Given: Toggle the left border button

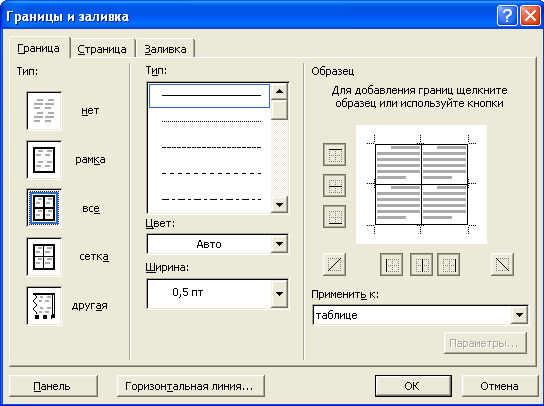Looking at the screenshot, I should click(x=391, y=264).
